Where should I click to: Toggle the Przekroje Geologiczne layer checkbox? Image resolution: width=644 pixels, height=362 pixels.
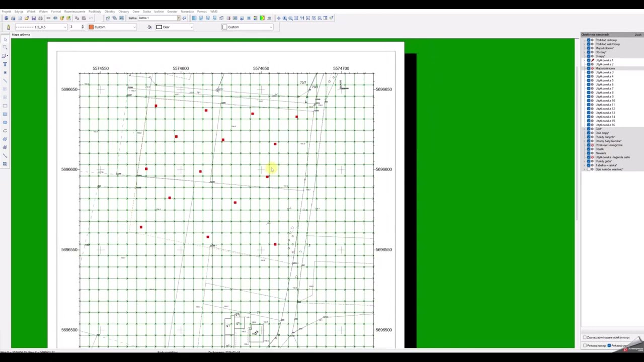589,145
